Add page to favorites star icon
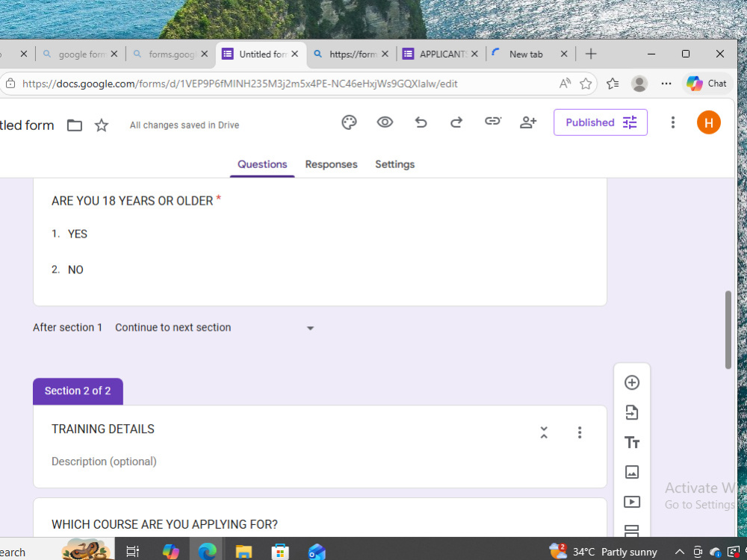Screen dimensions: 747x560 coord(586,84)
